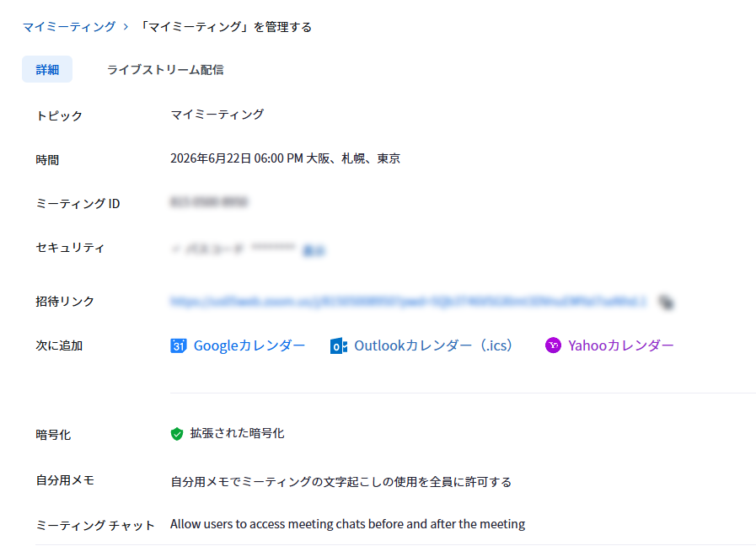Select the blurred ミーティング ID number

(x=209, y=202)
